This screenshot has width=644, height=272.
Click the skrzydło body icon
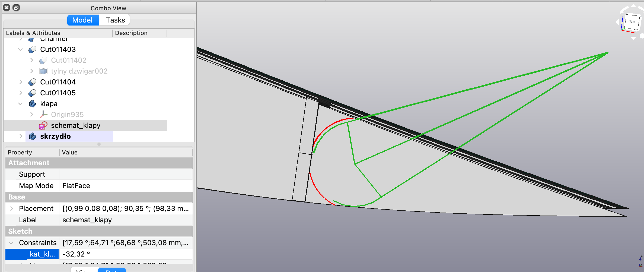[x=32, y=136]
